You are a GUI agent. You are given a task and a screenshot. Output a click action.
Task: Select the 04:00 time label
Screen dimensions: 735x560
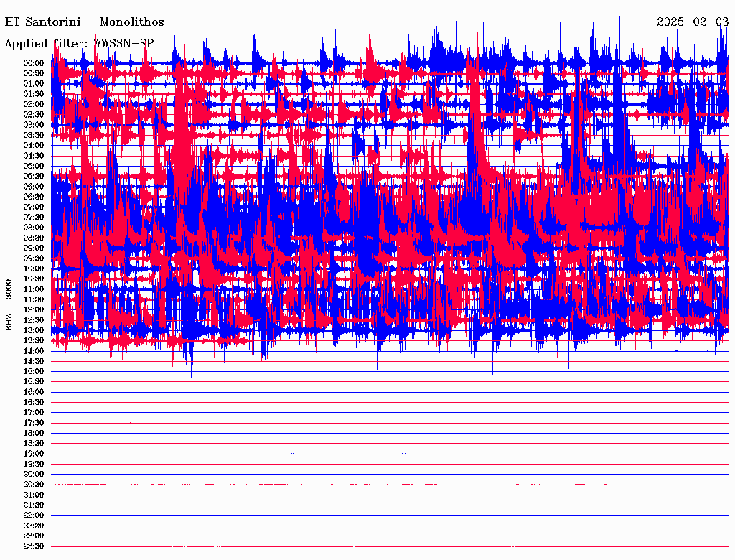[x=34, y=146]
